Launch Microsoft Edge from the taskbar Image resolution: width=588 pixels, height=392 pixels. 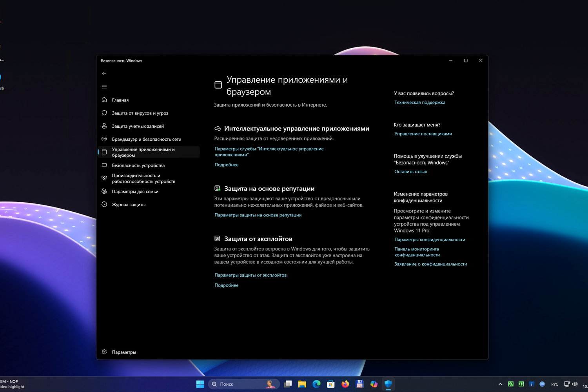pos(316,384)
